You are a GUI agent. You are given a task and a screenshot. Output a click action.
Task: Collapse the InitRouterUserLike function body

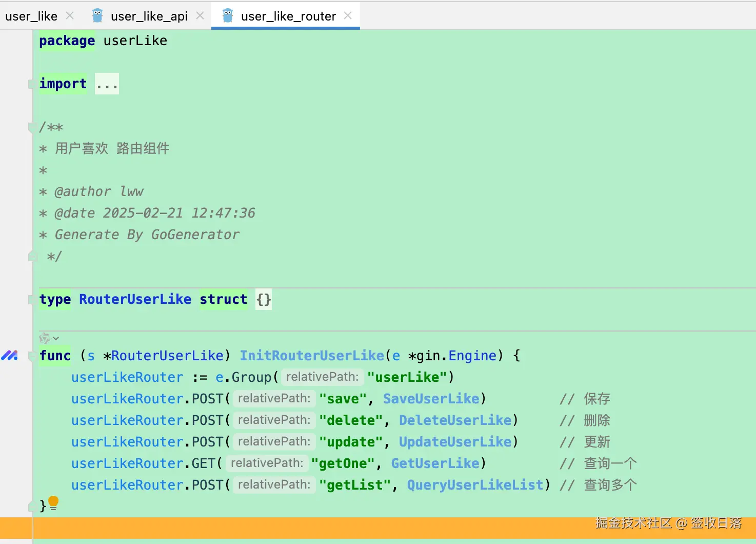(x=31, y=355)
